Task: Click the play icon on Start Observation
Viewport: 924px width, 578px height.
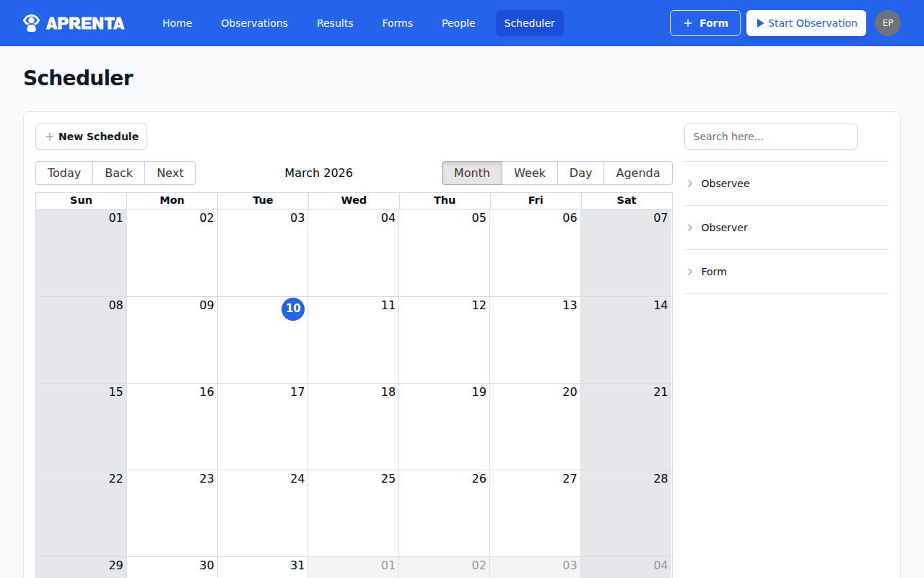Action: [759, 22]
